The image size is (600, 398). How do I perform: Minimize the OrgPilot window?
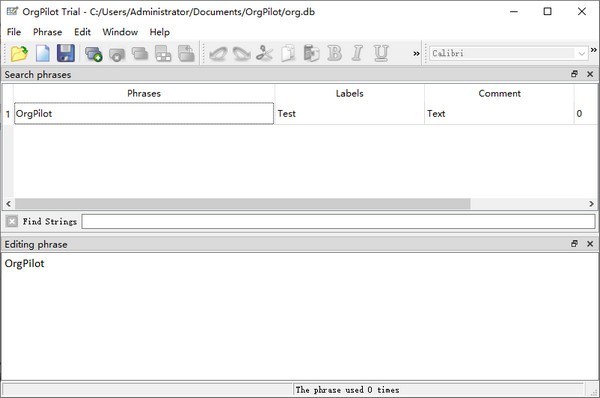tap(514, 12)
